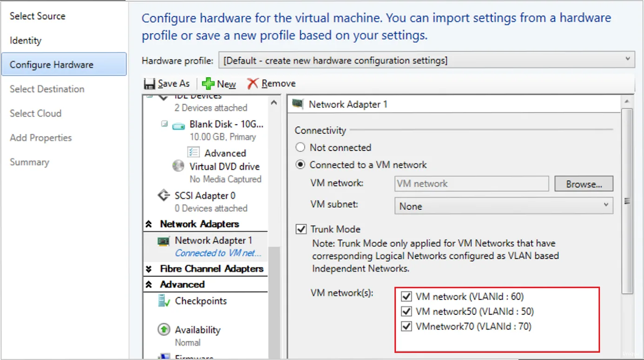Viewport: 644px width, 360px height.
Task: Enable the Trunk Mode checkbox
Action: [301, 229]
